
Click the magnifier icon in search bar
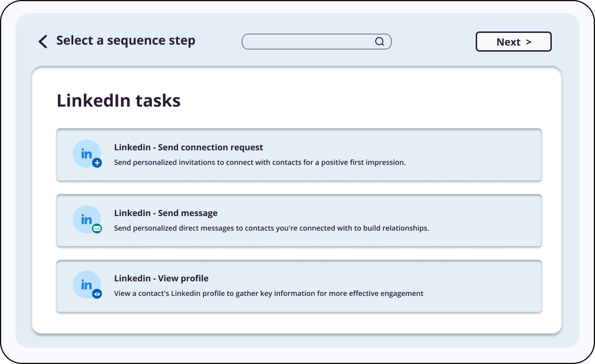click(x=379, y=42)
